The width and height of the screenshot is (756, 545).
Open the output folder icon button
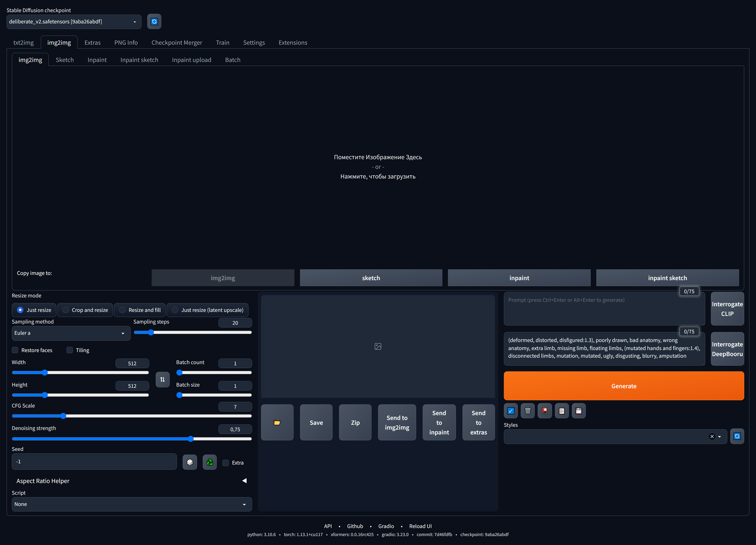(277, 423)
